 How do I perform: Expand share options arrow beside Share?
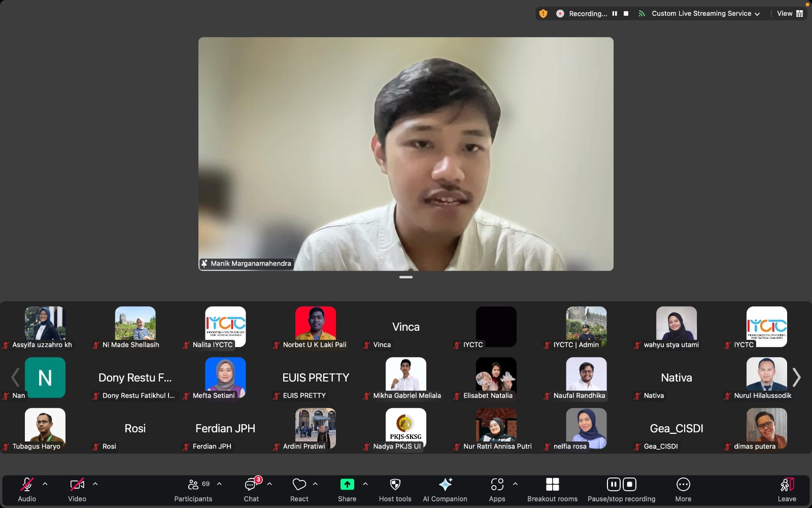[x=365, y=484]
